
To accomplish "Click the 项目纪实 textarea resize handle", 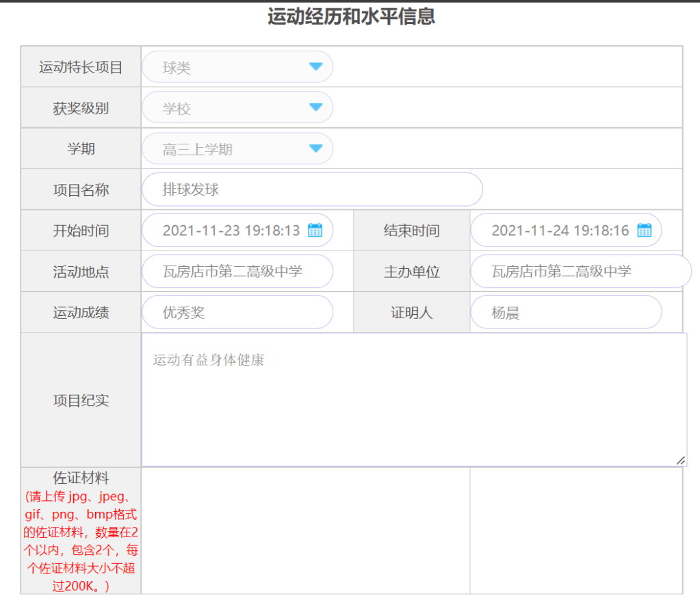I will [x=681, y=461].
